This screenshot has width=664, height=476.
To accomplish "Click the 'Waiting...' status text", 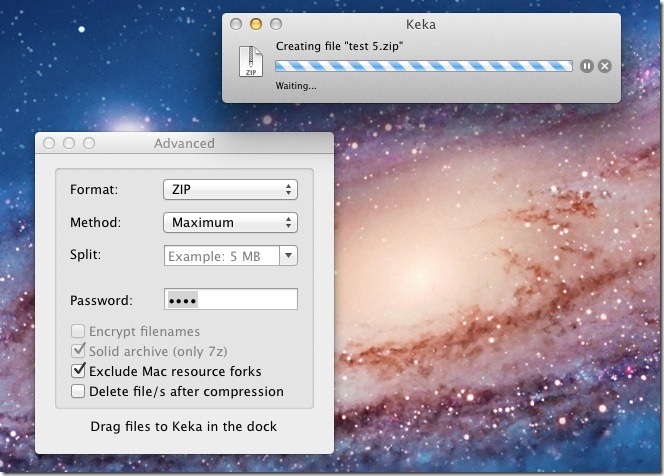I will pyautogui.click(x=296, y=86).
